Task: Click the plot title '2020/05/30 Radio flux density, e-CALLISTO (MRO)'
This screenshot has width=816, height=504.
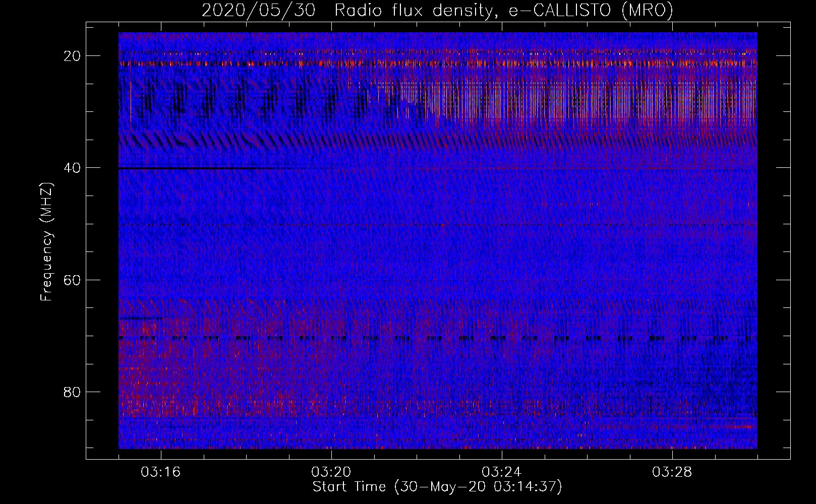Action: click(437, 10)
